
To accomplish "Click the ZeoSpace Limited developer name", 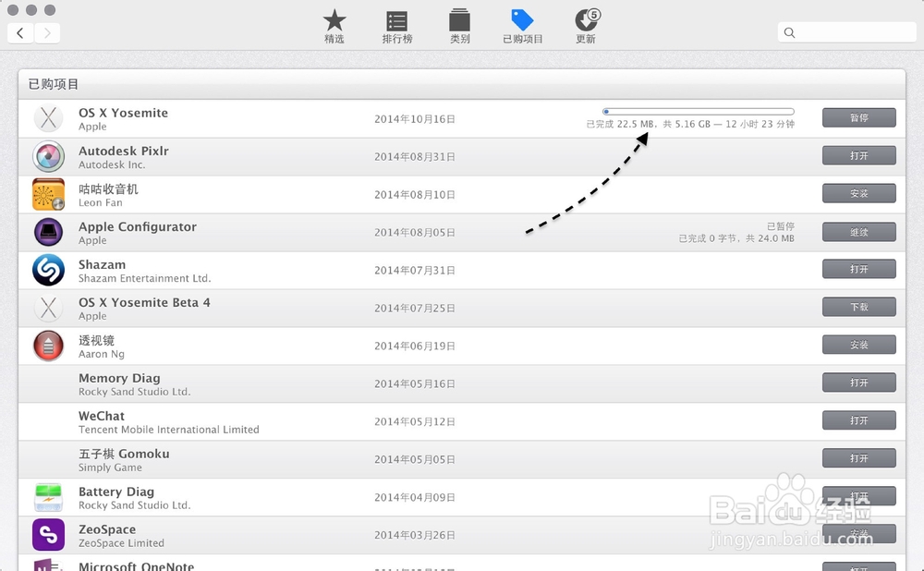I will point(121,543).
